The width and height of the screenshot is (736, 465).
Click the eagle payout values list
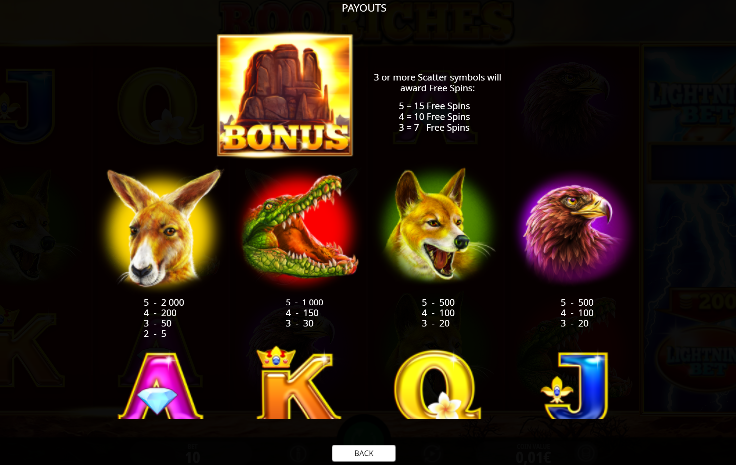pyautogui.click(x=577, y=313)
